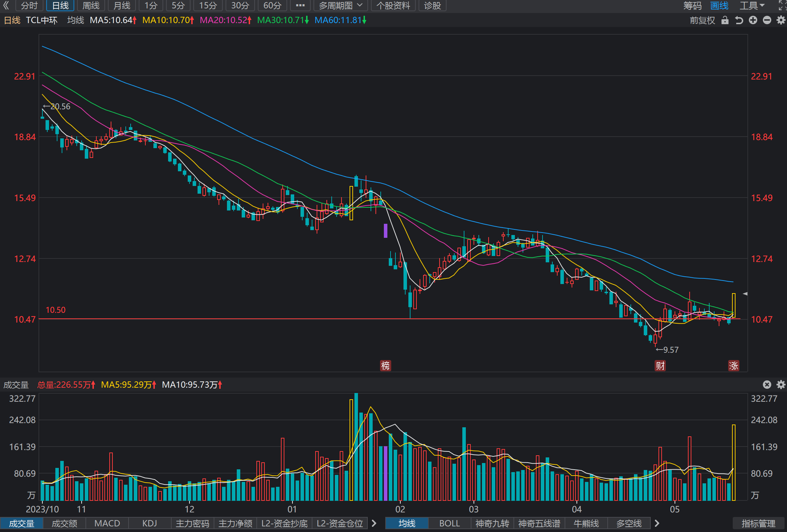Screen dimensions: 787x532
Task: Switch to 多空线 overlay
Action: pos(629,523)
